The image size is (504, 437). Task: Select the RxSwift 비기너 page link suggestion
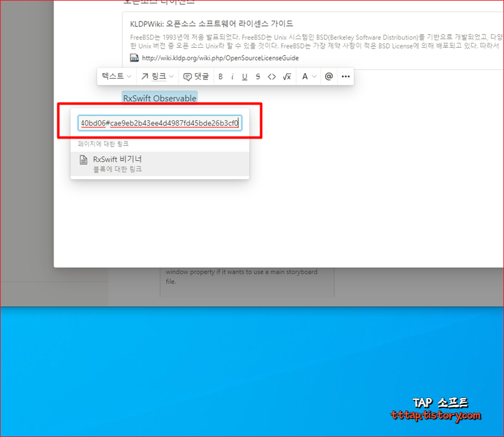click(160, 164)
